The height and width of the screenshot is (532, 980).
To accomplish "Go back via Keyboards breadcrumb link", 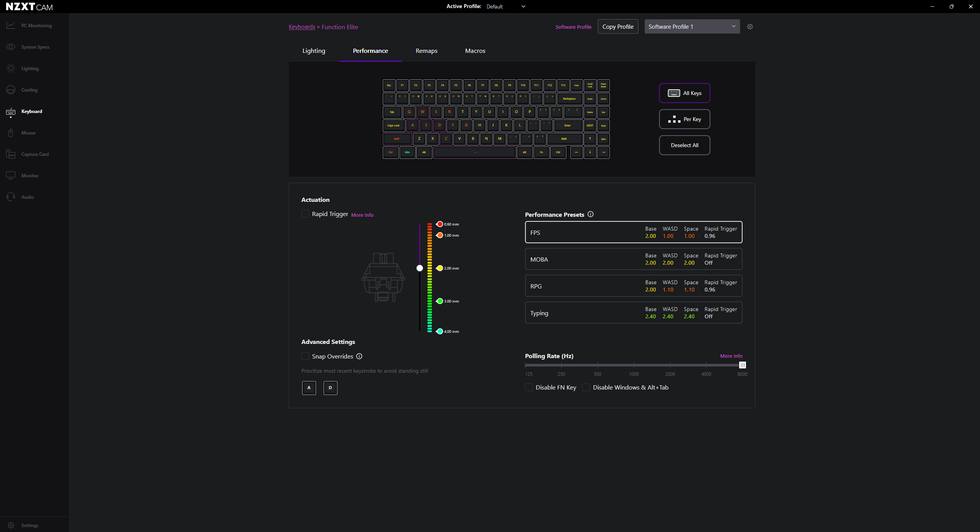I will [302, 27].
